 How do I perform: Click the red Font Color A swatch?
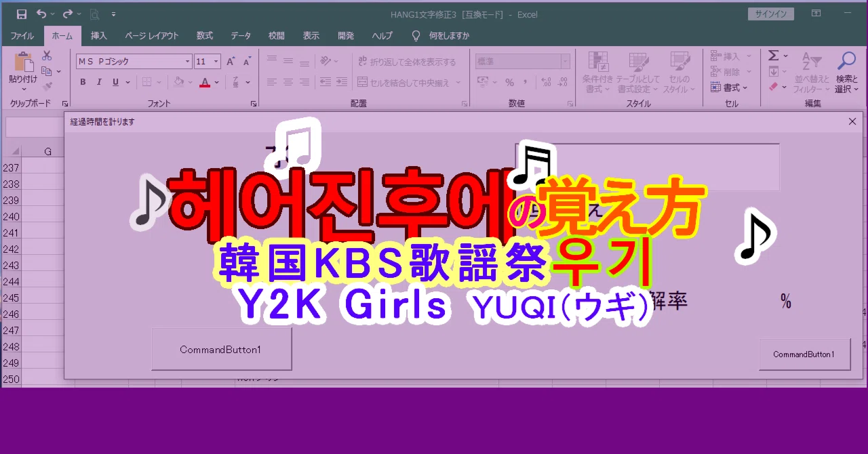(x=205, y=82)
